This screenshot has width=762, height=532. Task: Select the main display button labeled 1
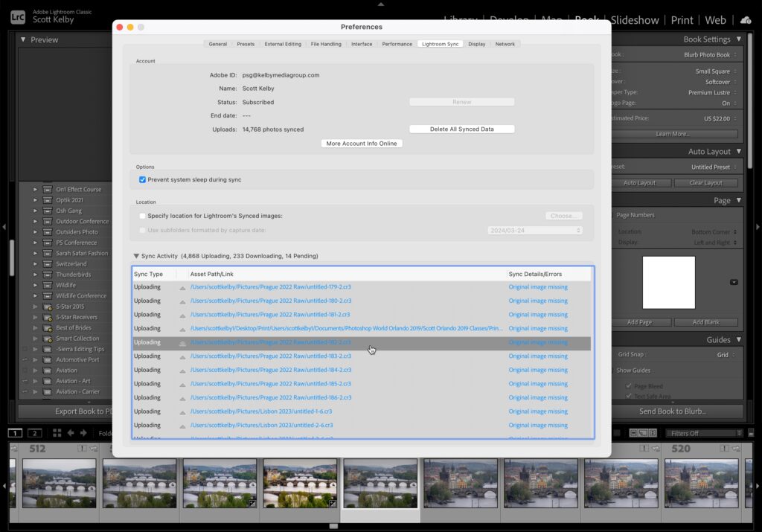pyautogui.click(x=15, y=433)
